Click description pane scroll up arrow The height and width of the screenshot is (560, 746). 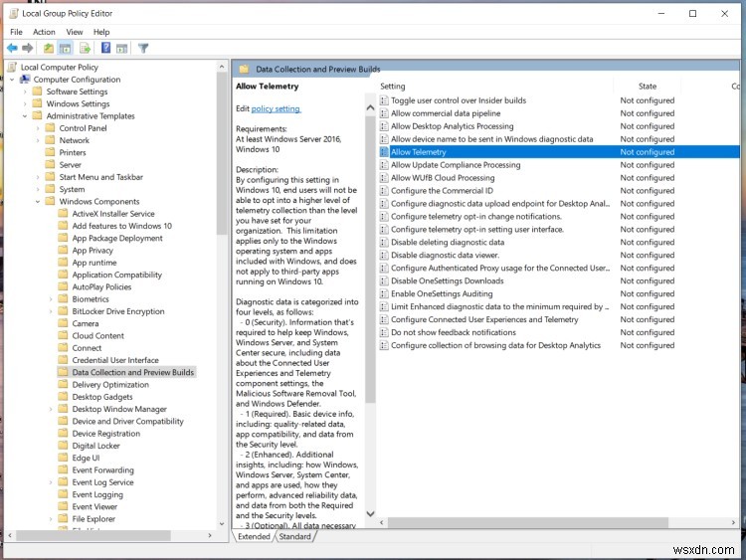pyautogui.click(x=370, y=108)
